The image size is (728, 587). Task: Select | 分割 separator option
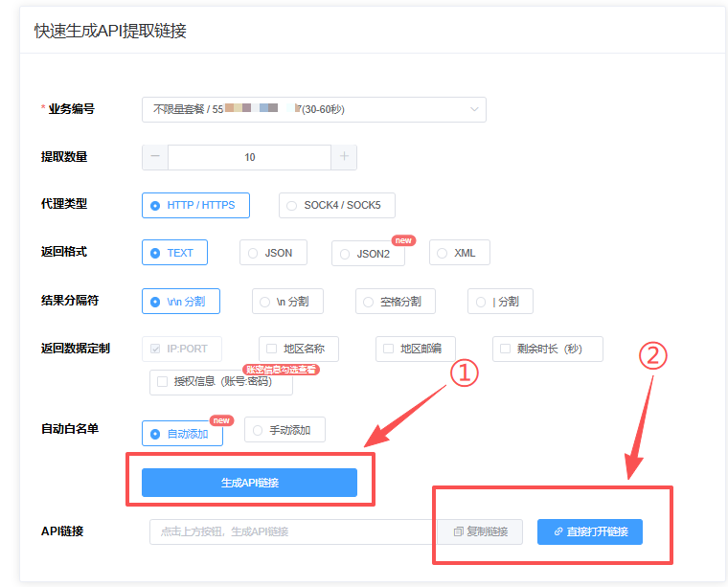[500, 302]
